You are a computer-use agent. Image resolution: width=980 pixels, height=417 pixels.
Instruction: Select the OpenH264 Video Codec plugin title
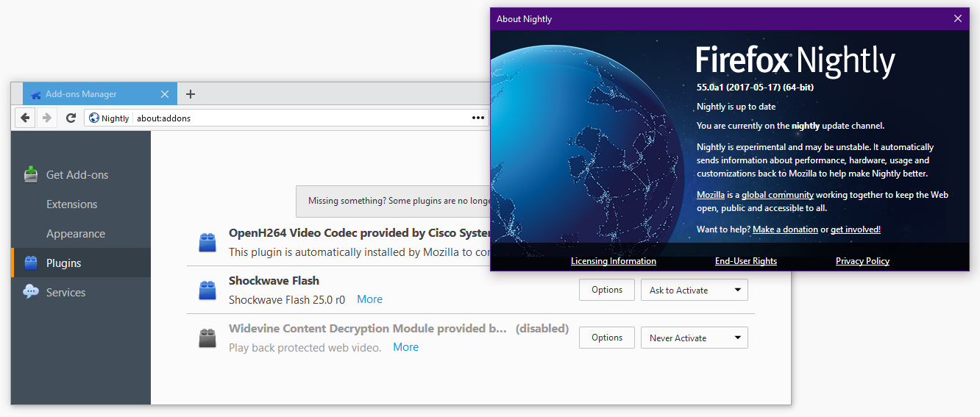tap(359, 233)
